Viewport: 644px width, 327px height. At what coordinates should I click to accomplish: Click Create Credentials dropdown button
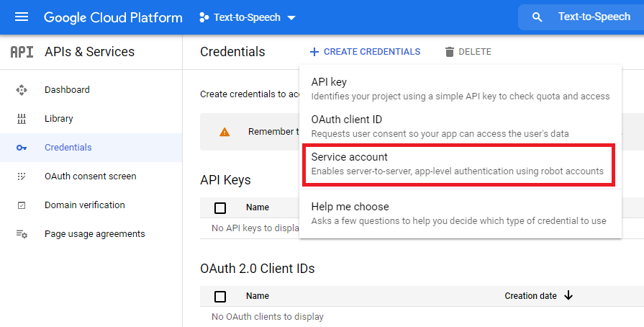point(365,52)
